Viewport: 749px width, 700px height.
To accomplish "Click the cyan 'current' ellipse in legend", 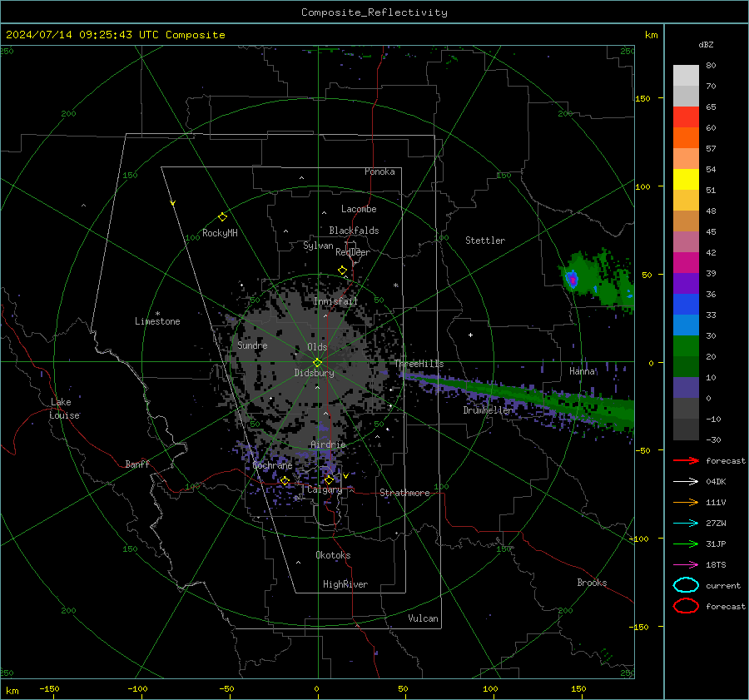I will tap(686, 585).
